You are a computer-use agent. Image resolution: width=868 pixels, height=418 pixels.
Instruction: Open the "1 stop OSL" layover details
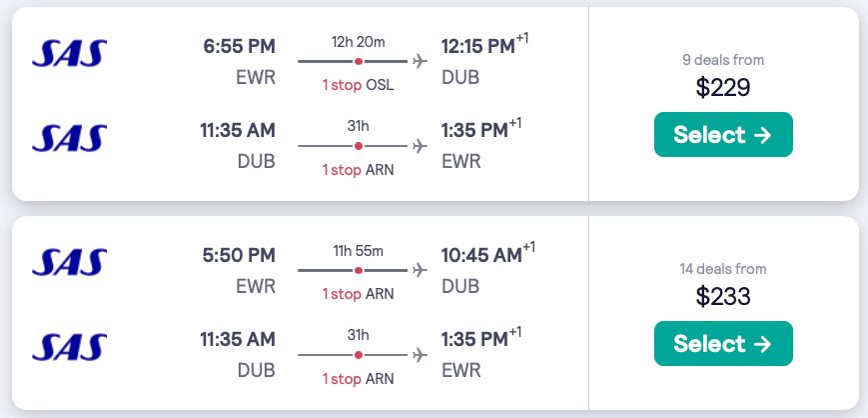click(358, 85)
